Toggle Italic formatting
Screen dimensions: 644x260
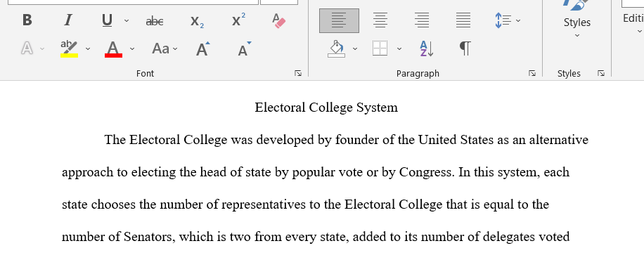click(x=68, y=20)
